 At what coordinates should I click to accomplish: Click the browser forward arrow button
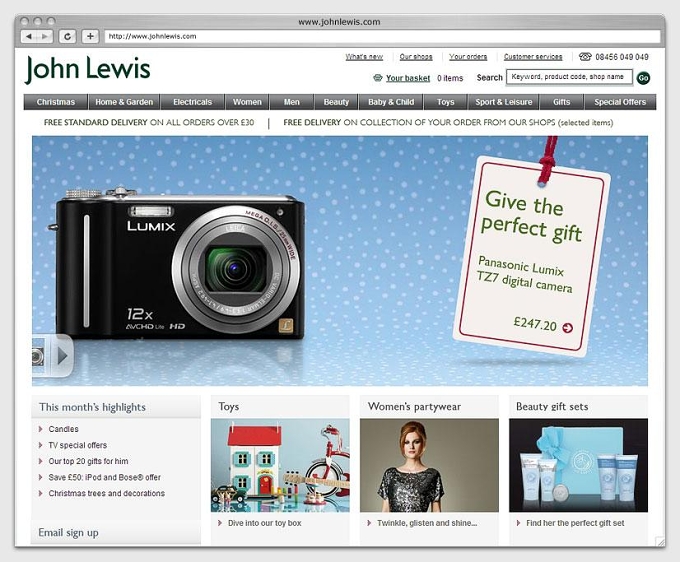(45, 36)
